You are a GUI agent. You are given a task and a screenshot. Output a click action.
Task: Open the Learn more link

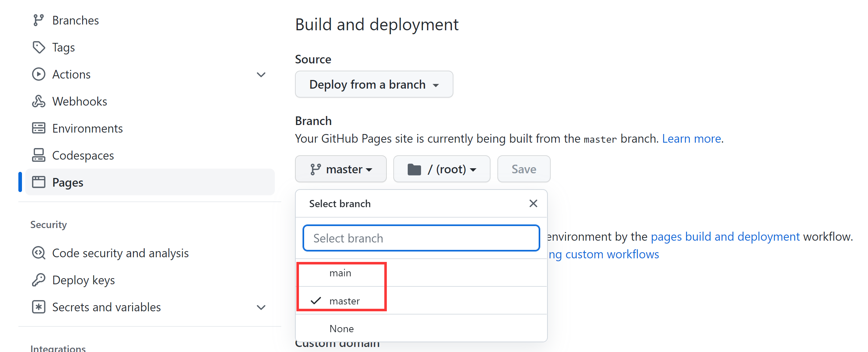tap(691, 139)
